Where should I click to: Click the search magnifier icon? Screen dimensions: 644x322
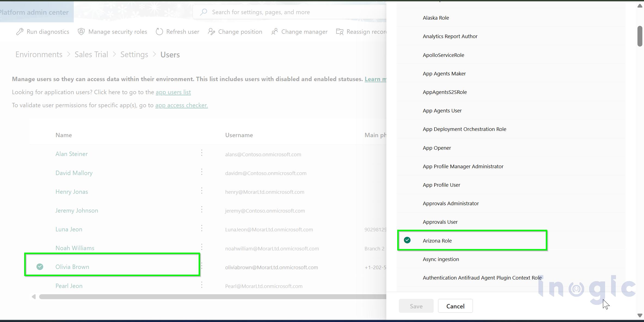click(204, 12)
